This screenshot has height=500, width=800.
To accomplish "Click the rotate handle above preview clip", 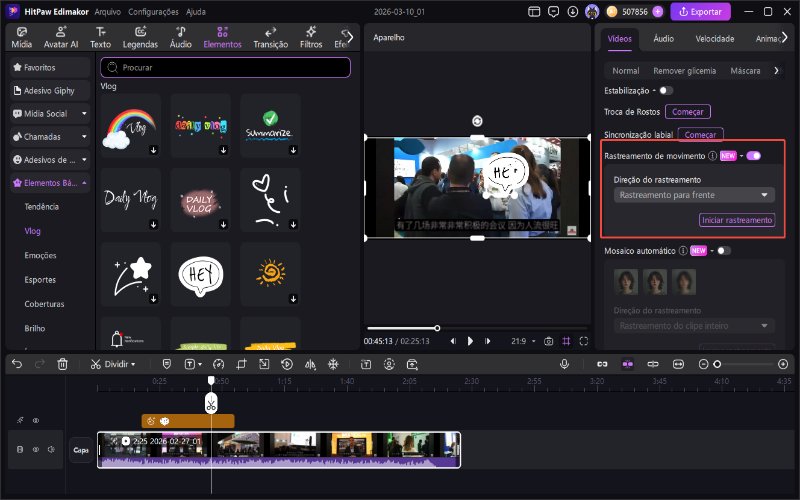I will [x=477, y=121].
